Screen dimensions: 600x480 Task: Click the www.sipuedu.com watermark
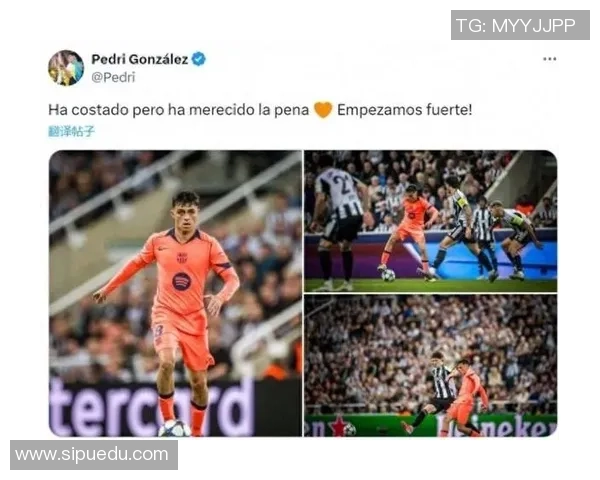(94, 455)
